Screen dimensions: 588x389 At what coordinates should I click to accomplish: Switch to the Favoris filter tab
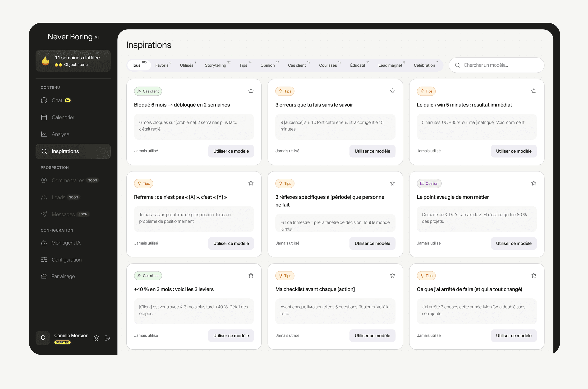coord(163,65)
